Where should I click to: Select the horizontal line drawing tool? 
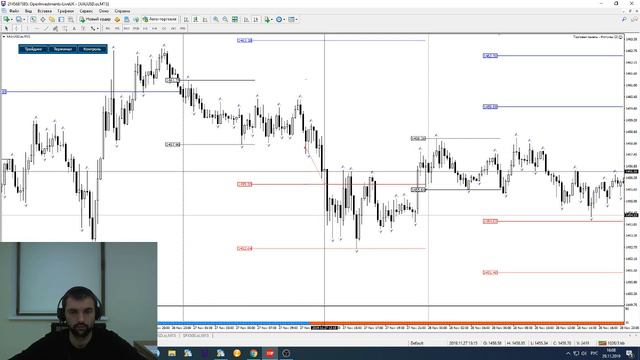[x=37, y=29]
